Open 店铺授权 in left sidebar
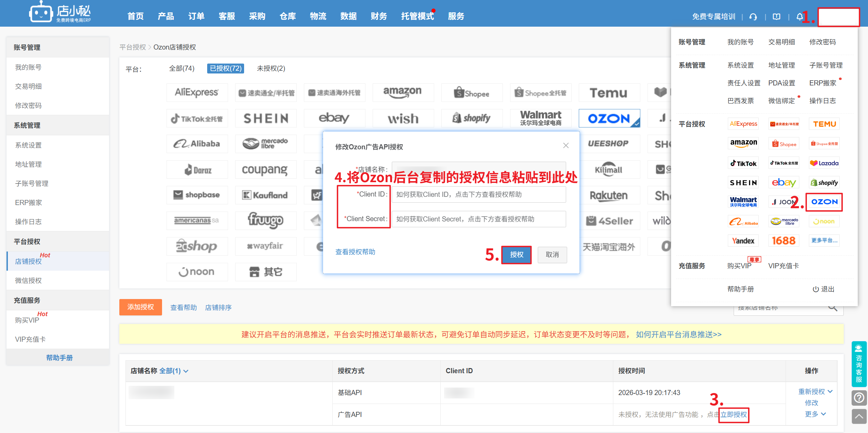 [x=28, y=261]
